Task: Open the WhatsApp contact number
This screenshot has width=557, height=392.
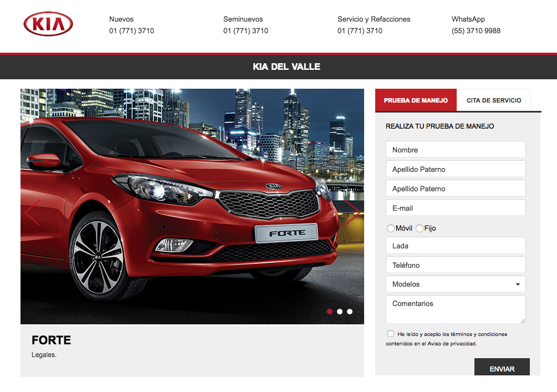Action: click(x=476, y=31)
